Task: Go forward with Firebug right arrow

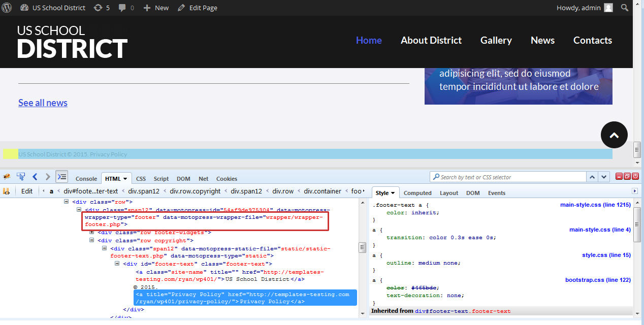Action: point(48,177)
